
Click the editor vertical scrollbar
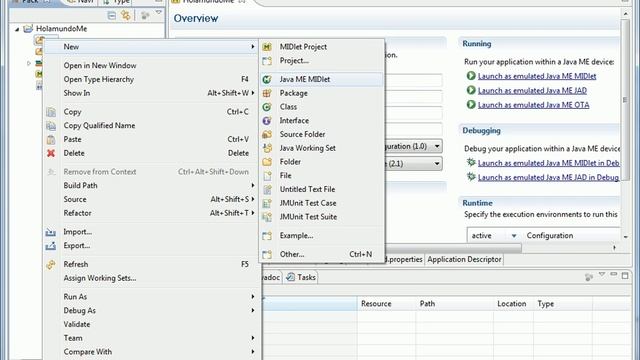[625, 100]
